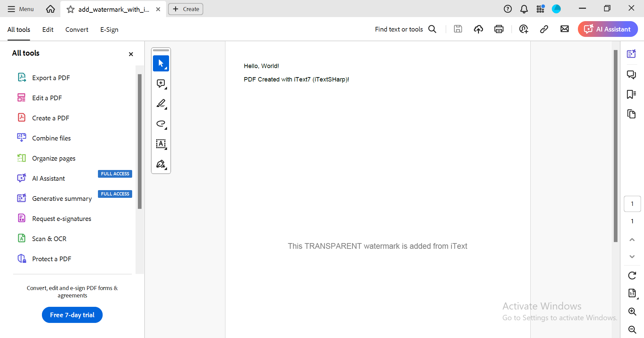Star the add_watermark document tab
This screenshot has width=644, height=338.
point(70,9)
